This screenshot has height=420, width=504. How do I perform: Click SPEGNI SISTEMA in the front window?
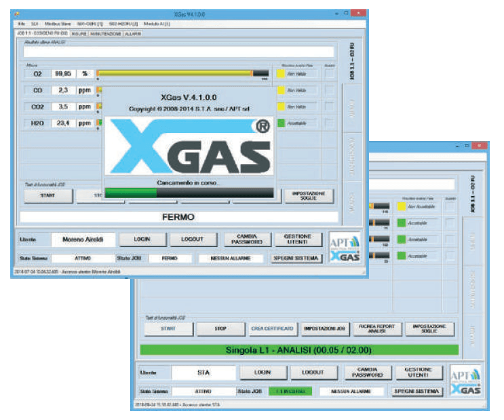point(296,259)
